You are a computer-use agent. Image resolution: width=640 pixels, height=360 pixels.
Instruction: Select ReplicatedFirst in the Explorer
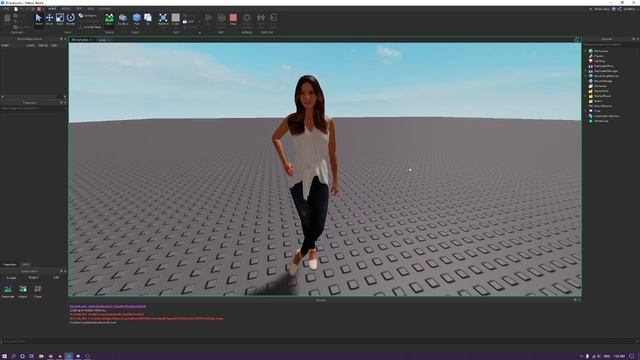click(603, 66)
